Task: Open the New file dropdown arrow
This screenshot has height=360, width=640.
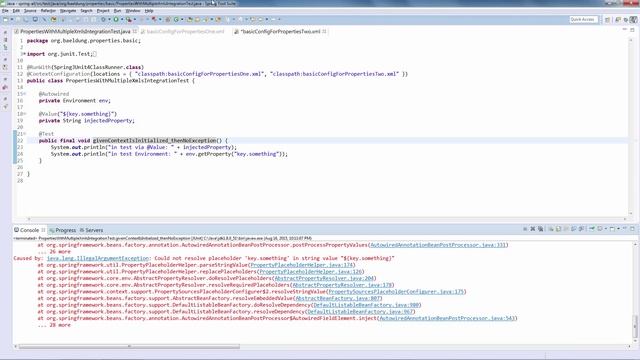Action: coord(12,19)
